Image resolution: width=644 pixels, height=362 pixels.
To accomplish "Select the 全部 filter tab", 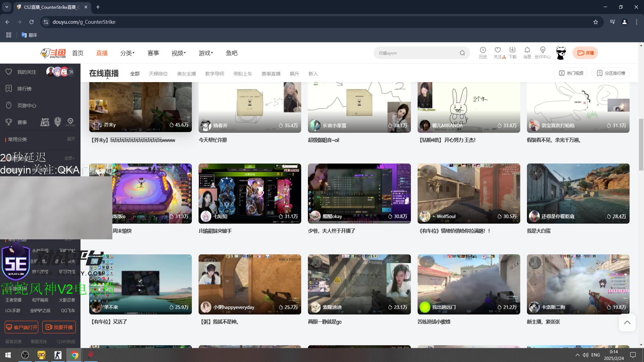I will pyautogui.click(x=135, y=73).
